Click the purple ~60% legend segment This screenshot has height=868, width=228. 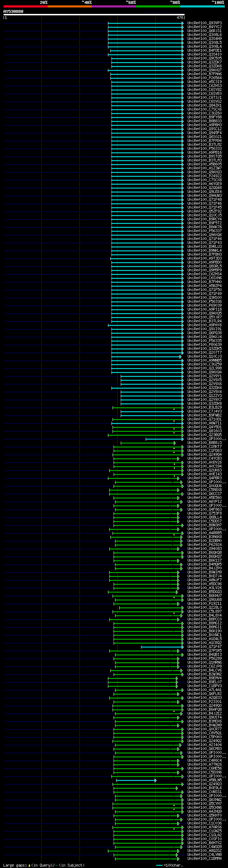click(114, 6)
